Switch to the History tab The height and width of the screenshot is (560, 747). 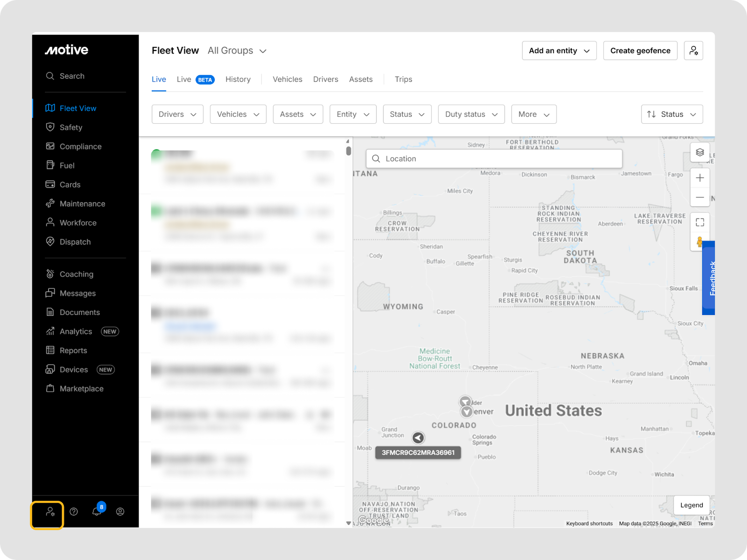click(238, 79)
